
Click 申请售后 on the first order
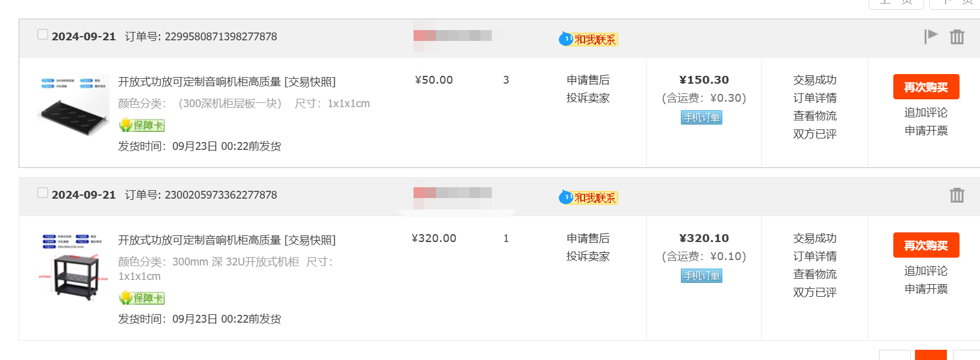(x=588, y=79)
